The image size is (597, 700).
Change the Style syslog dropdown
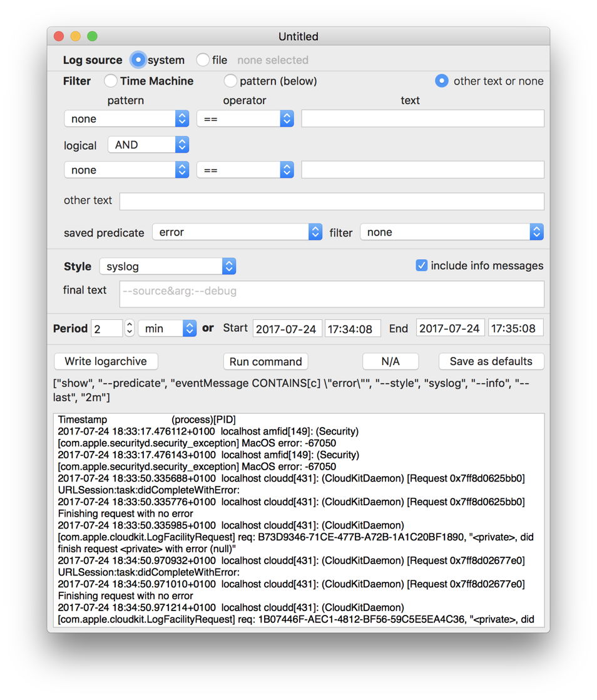point(167,267)
